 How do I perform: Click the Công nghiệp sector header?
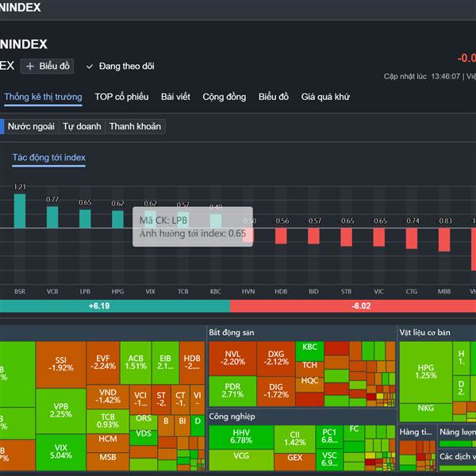(x=232, y=416)
